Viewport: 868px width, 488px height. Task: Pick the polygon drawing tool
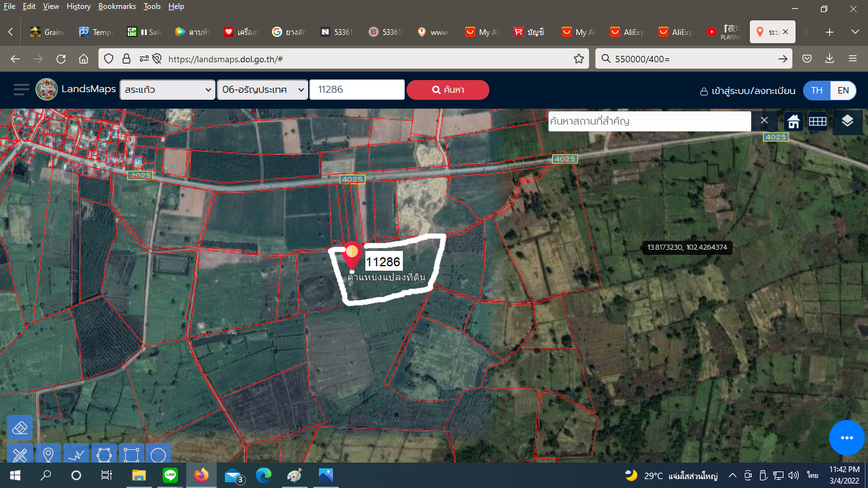[104, 454]
